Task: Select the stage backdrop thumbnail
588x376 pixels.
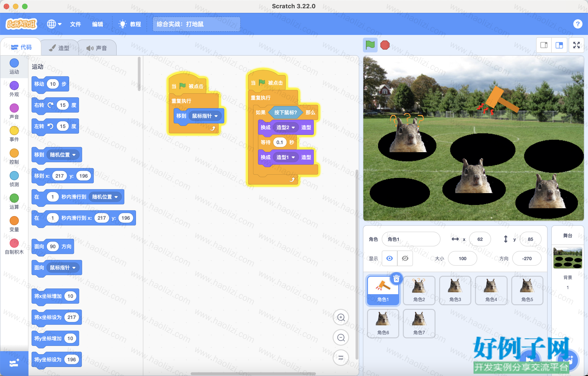Action: [x=567, y=258]
